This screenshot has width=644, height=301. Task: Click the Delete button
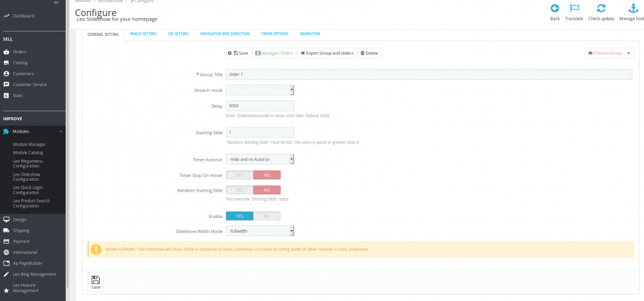(x=369, y=53)
